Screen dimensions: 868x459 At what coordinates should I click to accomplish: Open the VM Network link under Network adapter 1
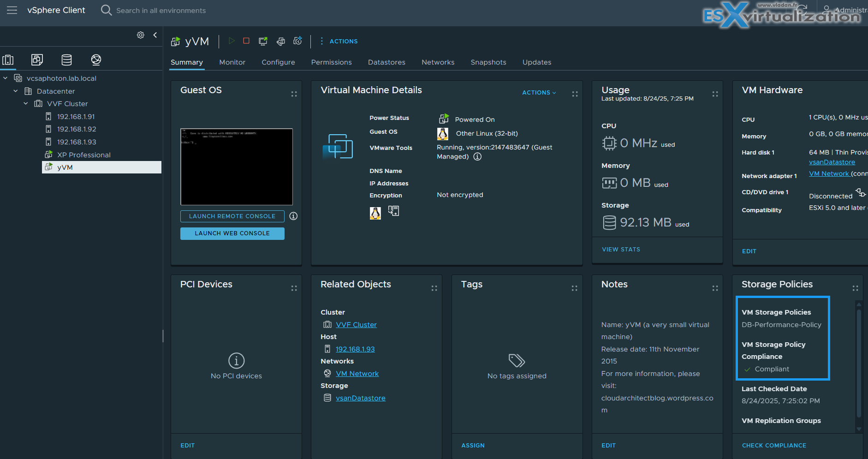click(x=829, y=173)
